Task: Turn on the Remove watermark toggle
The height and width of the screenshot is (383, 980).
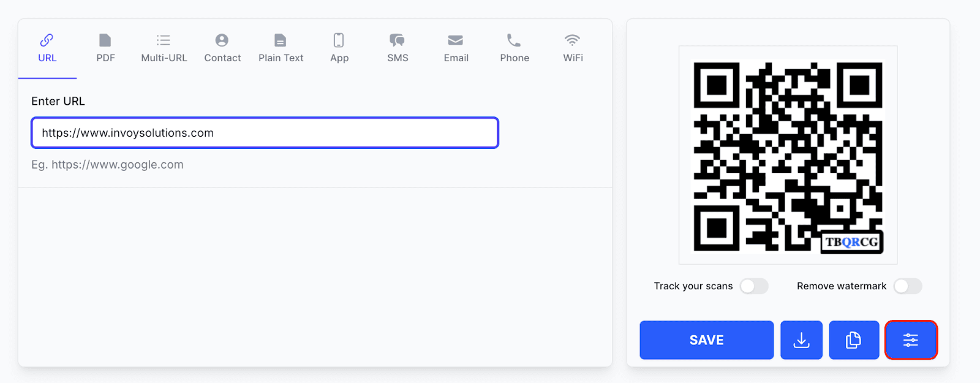Action: pyautogui.click(x=908, y=286)
